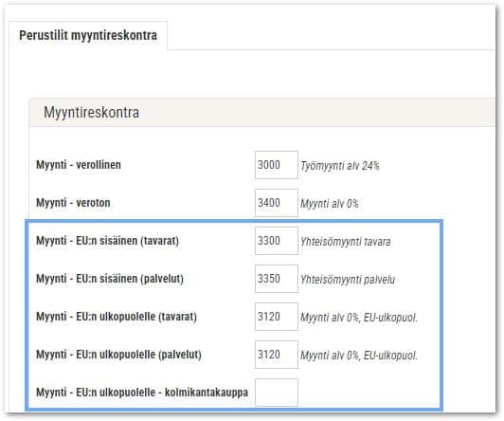Select the EU:n sisäinen (palvelut) account field
The image size is (504, 421).
coord(277,279)
